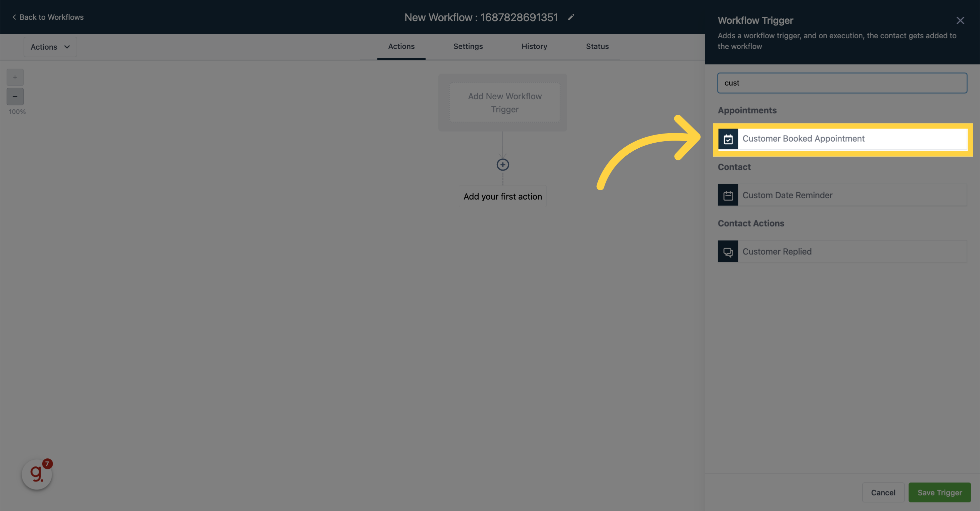Click Add New Workflow Trigger box
This screenshot has height=511, width=980.
click(x=504, y=103)
